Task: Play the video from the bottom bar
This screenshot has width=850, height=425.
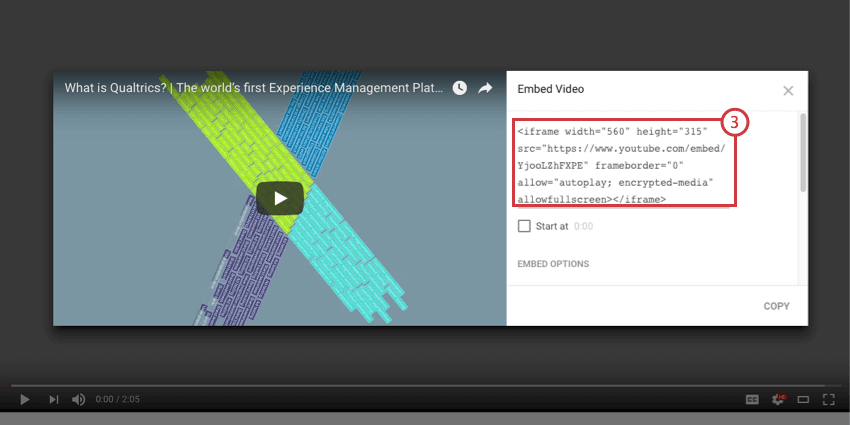Action: point(24,400)
